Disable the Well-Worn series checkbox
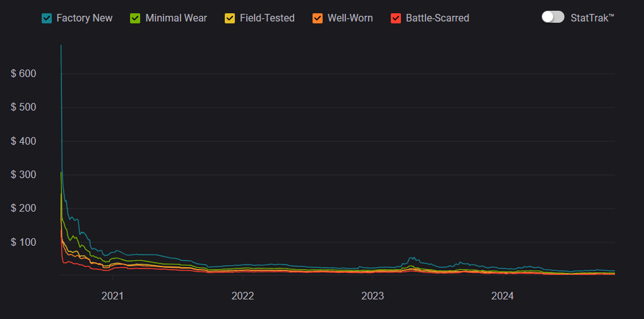Image resolution: width=644 pixels, height=319 pixels. coord(318,18)
